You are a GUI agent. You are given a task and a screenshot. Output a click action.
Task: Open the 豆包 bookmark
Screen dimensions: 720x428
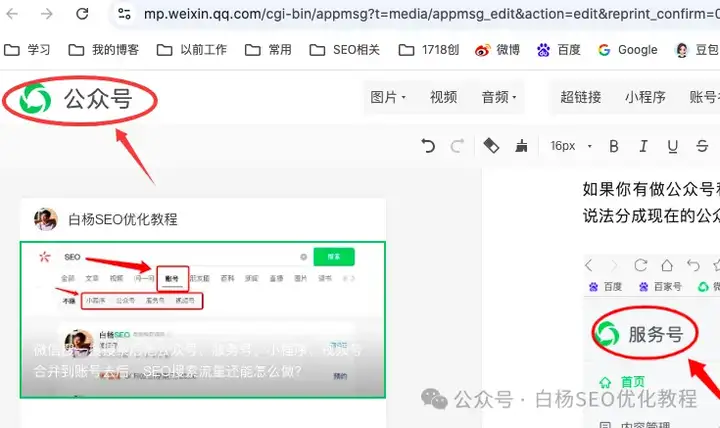(x=697, y=50)
